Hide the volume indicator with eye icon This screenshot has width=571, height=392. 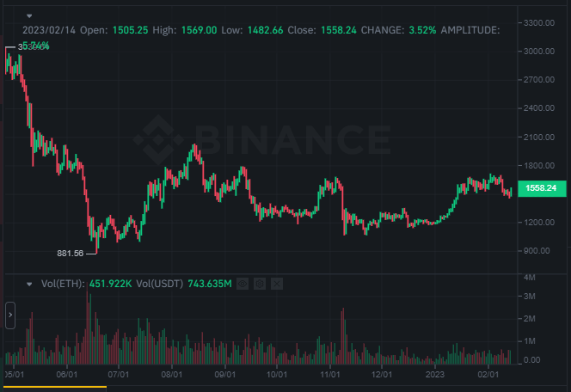(243, 284)
